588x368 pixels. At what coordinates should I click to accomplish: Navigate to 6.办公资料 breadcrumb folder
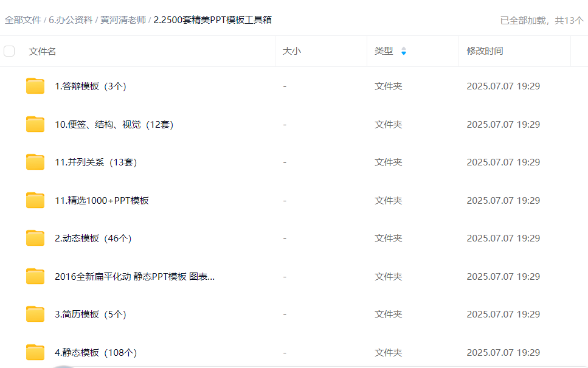pyautogui.click(x=71, y=19)
